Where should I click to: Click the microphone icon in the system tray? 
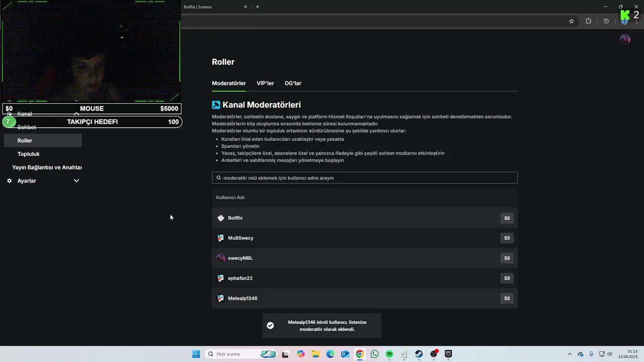click(591, 354)
